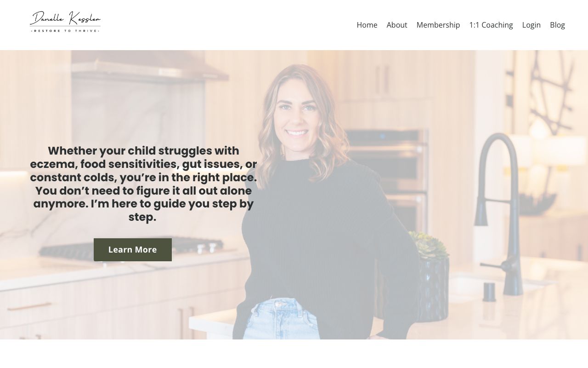This screenshot has height=368, width=588.
Task: Click the Danelle Kessler signature logo
Action: (x=65, y=22)
